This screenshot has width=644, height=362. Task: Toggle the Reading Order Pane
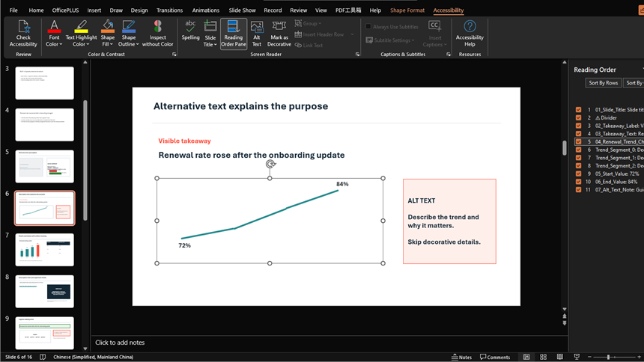pos(234,34)
